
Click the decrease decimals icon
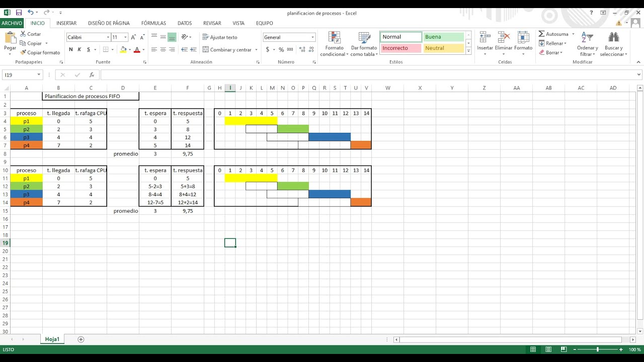[x=311, y=49]
